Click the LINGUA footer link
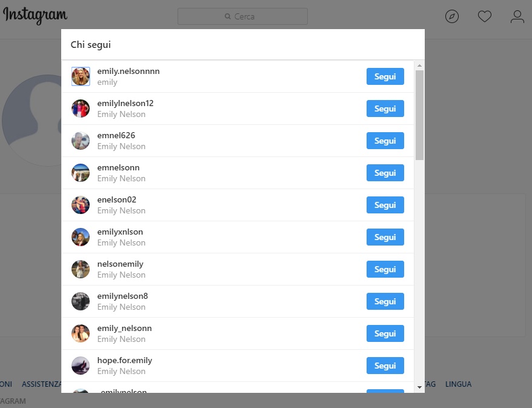The image size is (532, 408). (458, 384)
